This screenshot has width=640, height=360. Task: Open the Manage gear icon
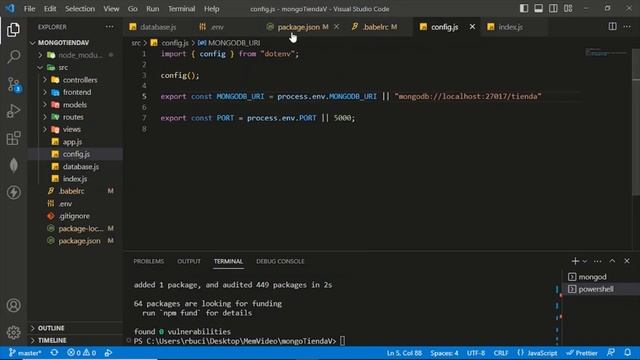click(13, 333)
